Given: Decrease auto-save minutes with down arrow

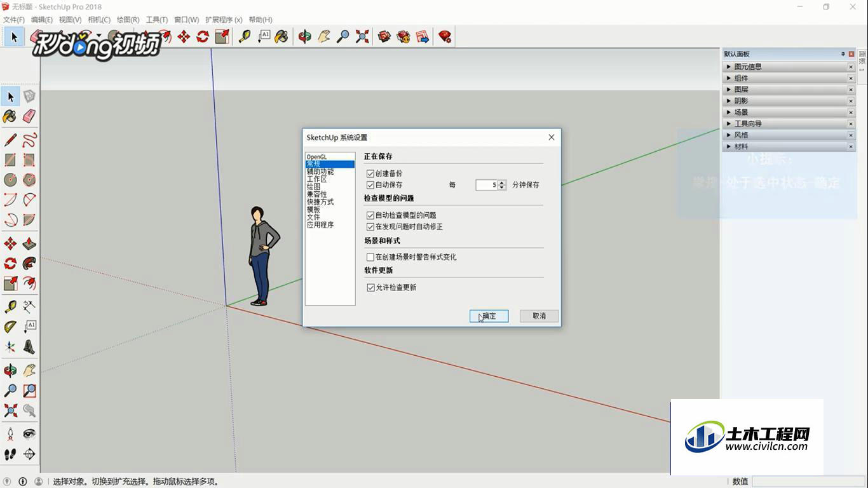Looking at the screenshot, I should (502, 187).
